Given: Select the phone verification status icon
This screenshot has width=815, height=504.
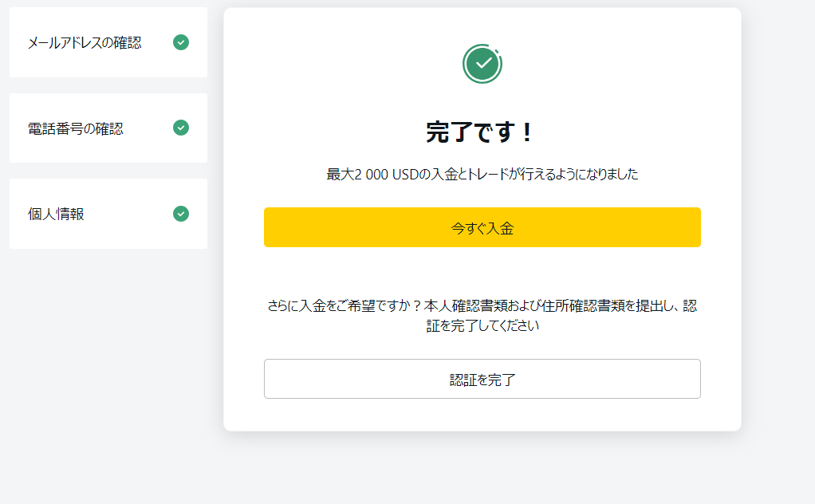Looking at the screenshot, I should tap(181, 128).
